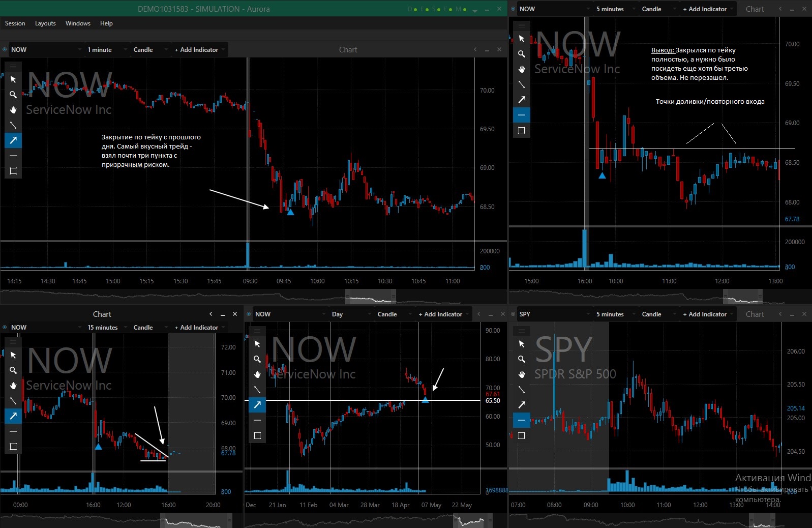Toggle symbol link circle on 15 minutes chart

[x=5, y=328]
